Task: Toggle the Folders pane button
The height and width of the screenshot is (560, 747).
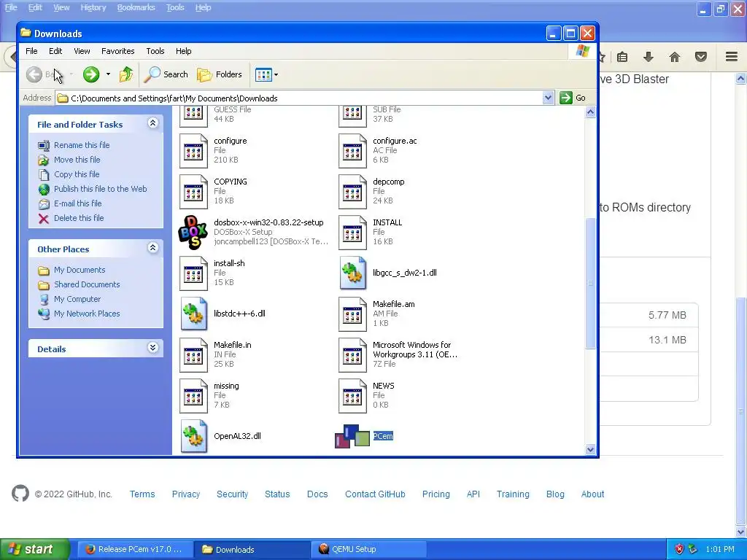Action: 220,74
